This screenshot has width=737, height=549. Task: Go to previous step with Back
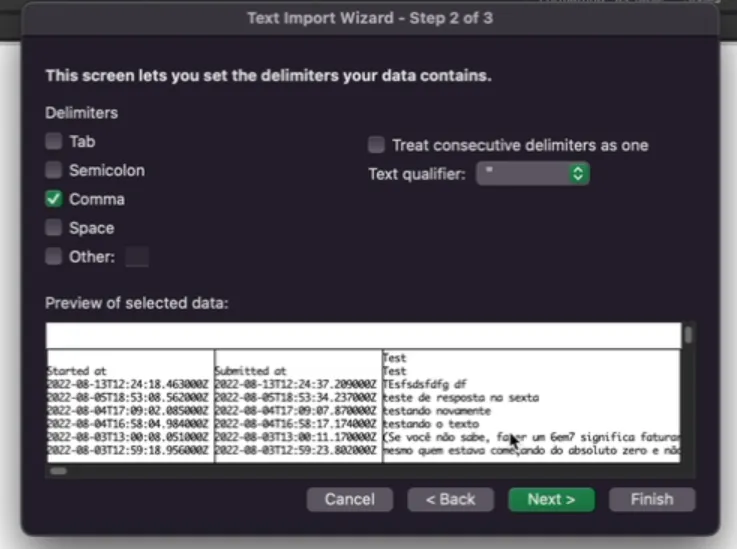[x=450, y=499]
